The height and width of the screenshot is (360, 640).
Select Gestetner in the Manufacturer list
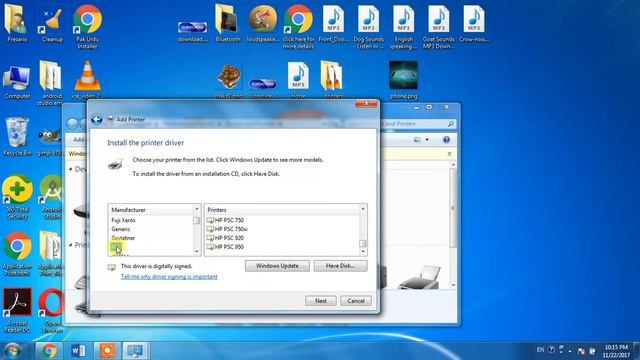[123, 238]
